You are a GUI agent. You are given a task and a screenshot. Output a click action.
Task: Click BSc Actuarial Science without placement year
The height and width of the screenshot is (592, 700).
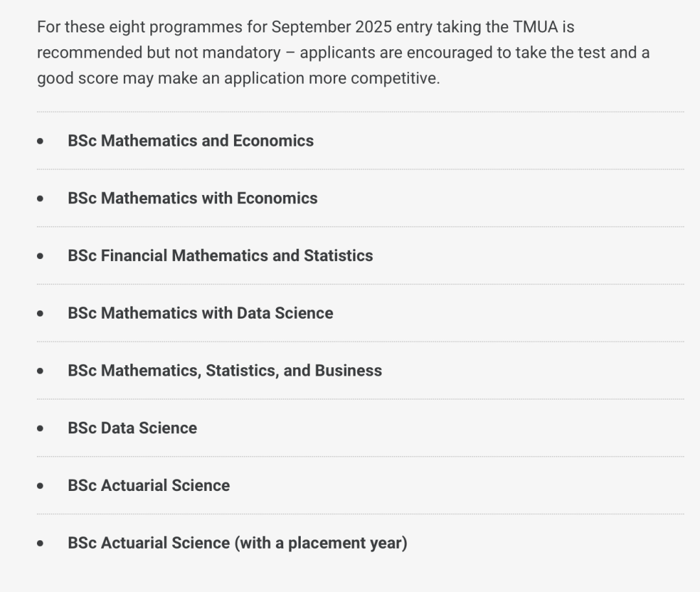point(148,486)
